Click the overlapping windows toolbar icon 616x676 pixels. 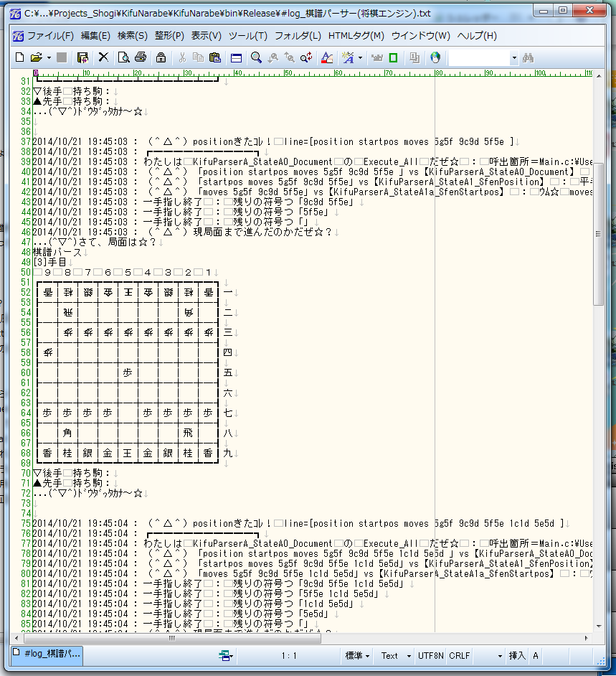coord(414,57)
